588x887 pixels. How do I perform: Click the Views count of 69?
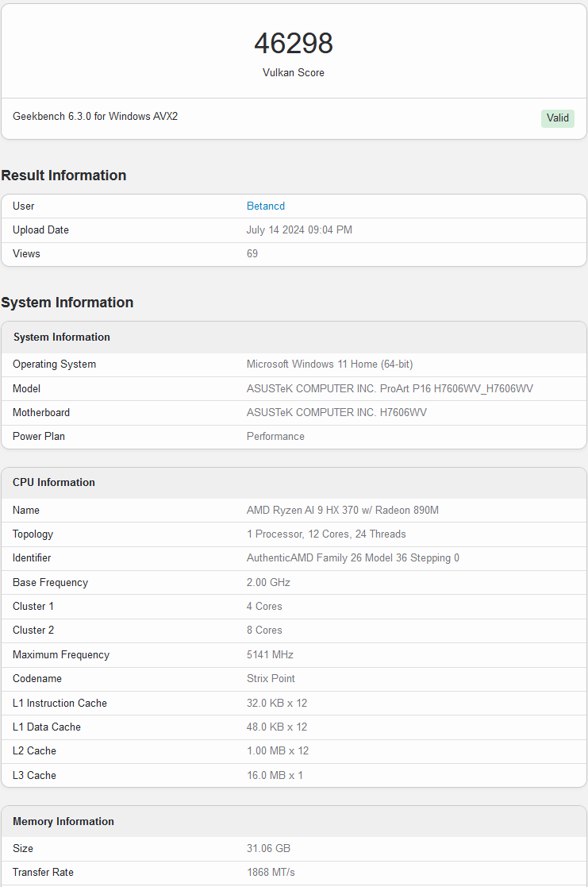coord(252,253)
